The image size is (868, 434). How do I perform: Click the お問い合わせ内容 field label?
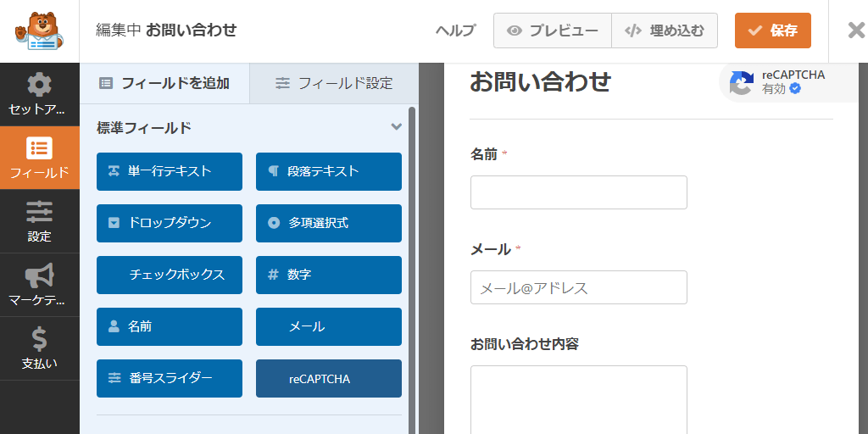tap(524, 344)
